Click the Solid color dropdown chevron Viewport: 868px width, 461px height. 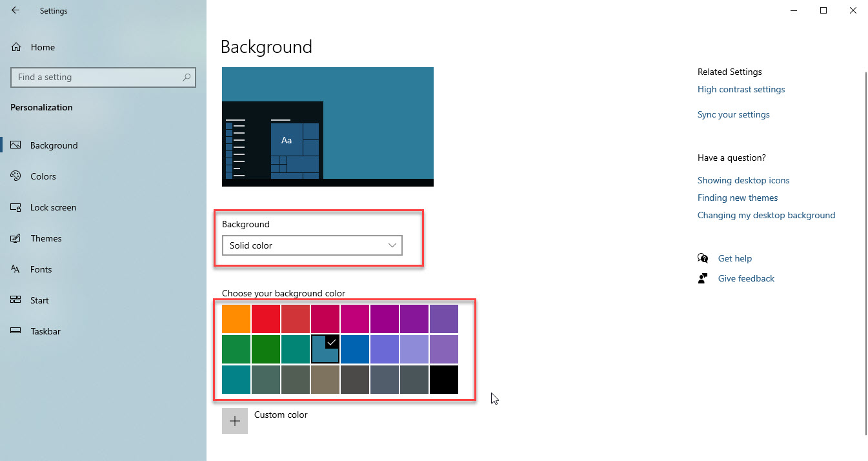click(x=392, y=245)
